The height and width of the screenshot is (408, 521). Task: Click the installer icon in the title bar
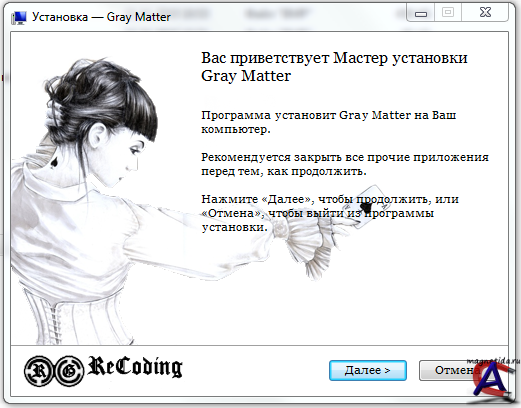point(19,17)
